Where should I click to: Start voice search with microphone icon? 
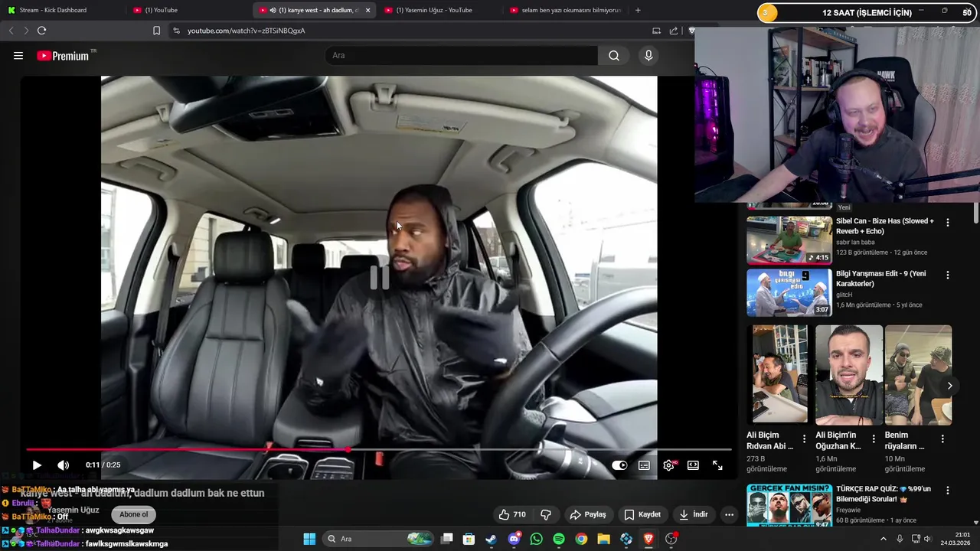pos(648,56)
